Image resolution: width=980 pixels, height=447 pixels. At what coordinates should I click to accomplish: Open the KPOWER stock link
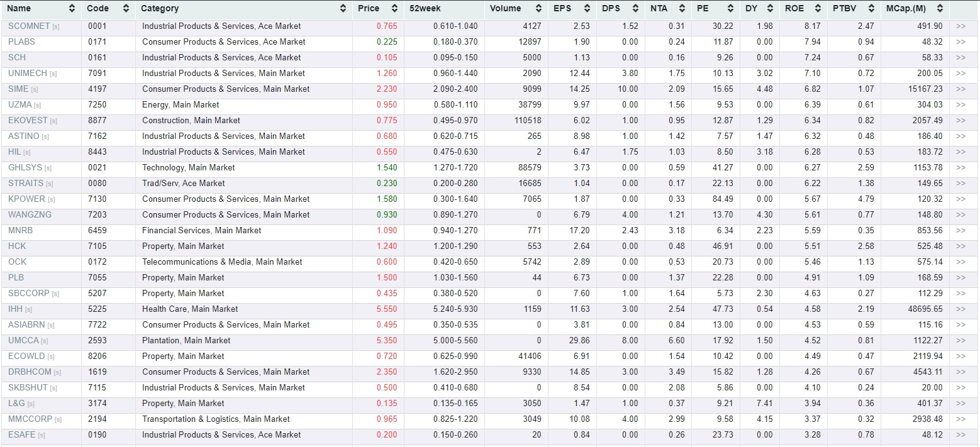click(27, 199)
